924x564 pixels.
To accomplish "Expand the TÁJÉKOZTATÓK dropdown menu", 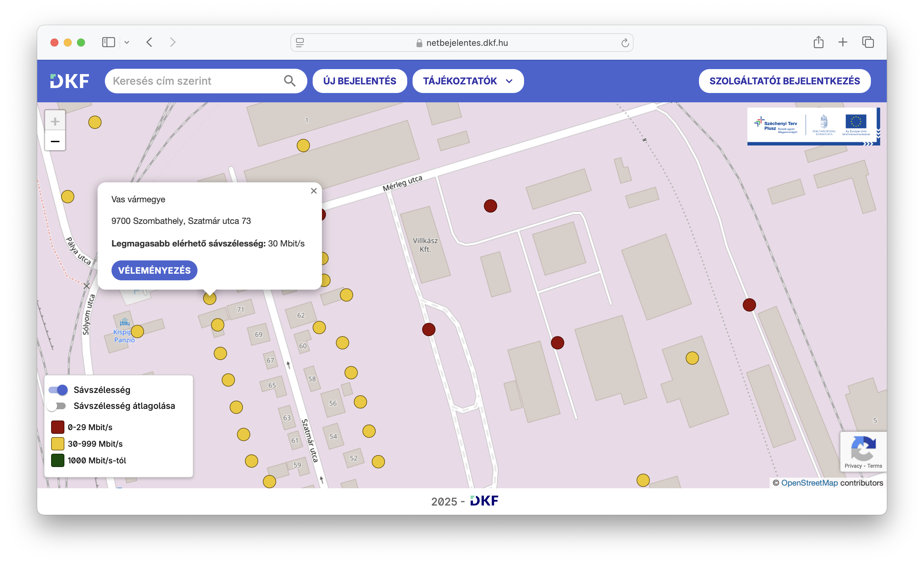I will point(468,81).
